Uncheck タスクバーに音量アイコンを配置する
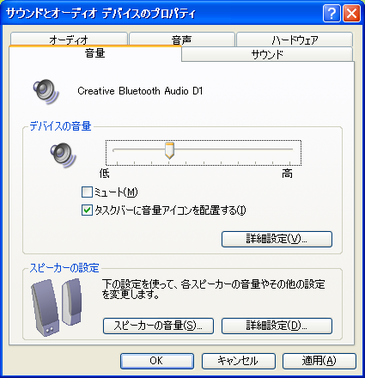This screenshot has height=378, width=365. click(87, 211)
